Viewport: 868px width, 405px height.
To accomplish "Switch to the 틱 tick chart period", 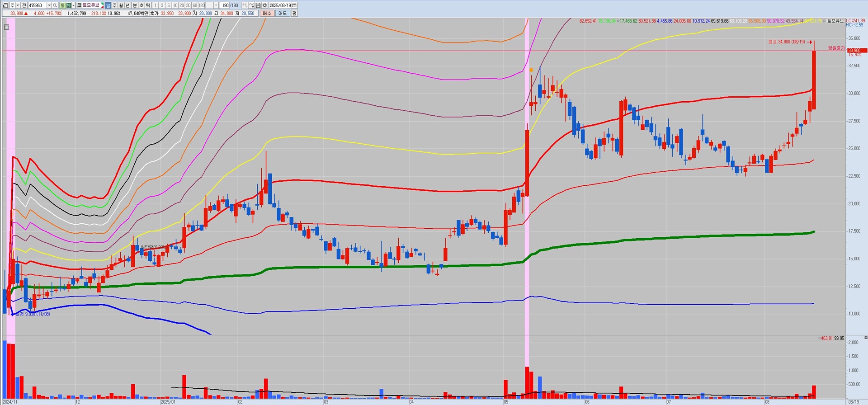I will pyautogui.click(x=148, y=5).
